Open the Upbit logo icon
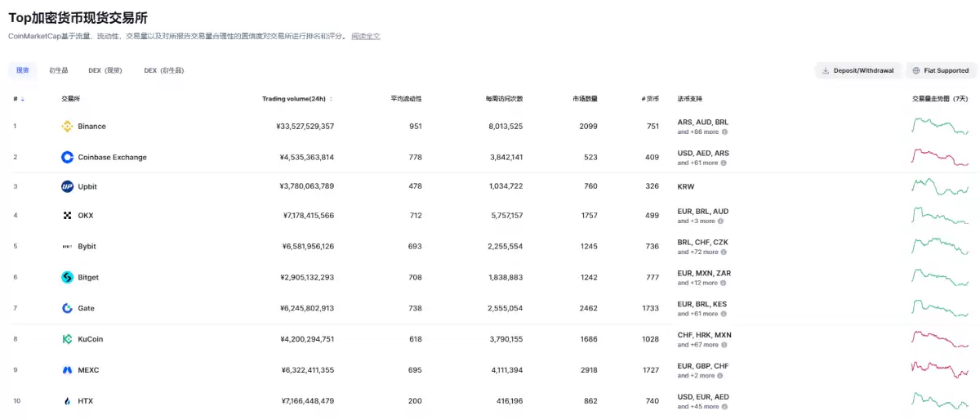The image size is (980, 420). point(67,186)
